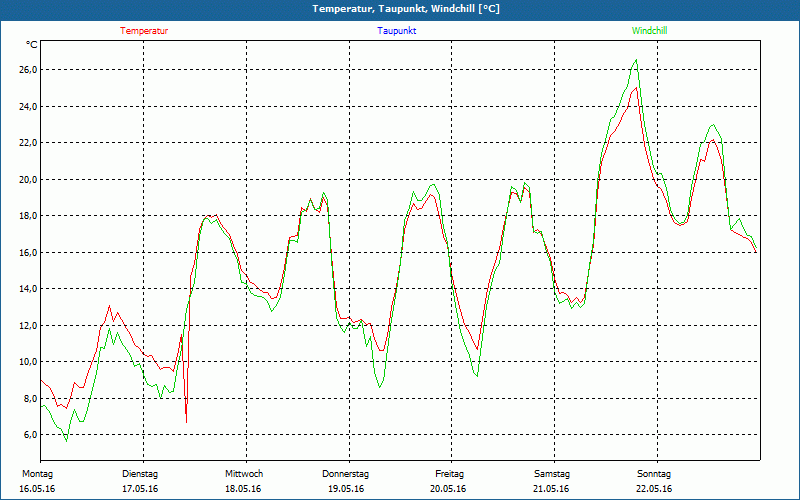Viewport: 800px width, 500px height.
Task: Select the 22,0 y-axis value
Action: [x=29, y=143]
